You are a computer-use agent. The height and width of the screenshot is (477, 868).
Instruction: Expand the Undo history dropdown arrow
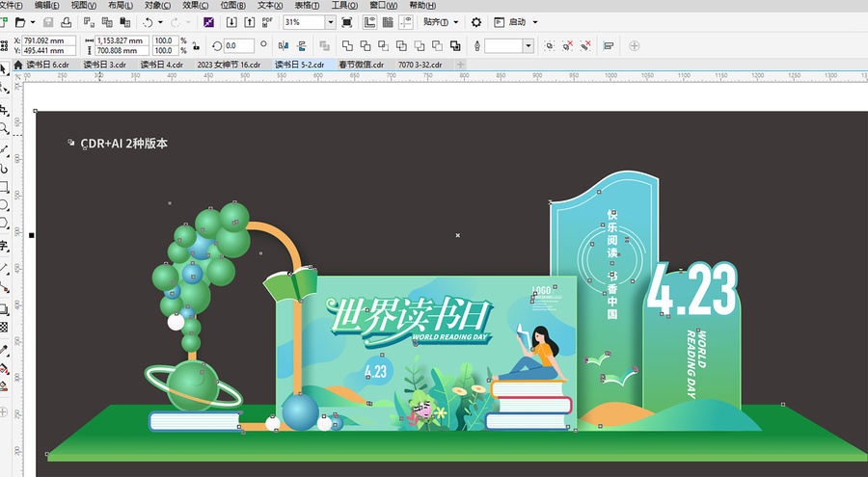[160, 22]
